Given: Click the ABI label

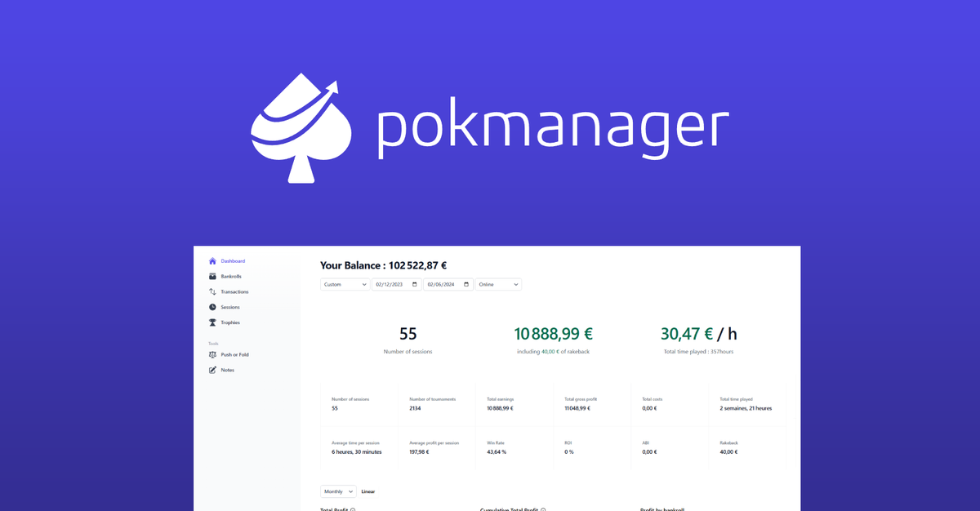Looking at the screenshot, I should (x=645, y=442).
